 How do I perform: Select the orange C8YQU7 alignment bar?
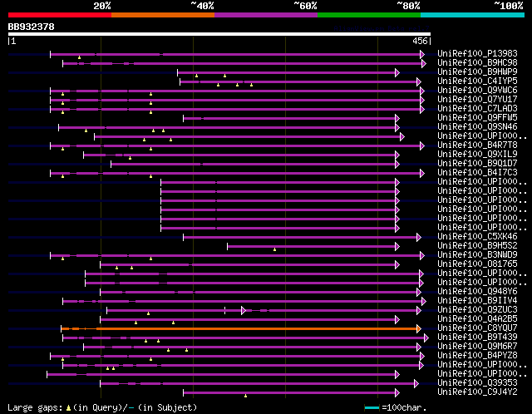(x=239, y=329)
